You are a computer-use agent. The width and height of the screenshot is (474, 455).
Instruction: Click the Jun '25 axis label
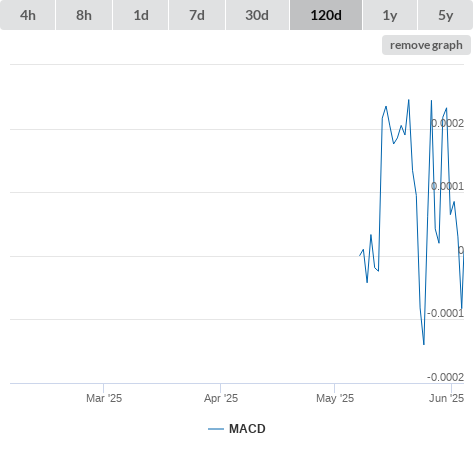click(446, 398)
